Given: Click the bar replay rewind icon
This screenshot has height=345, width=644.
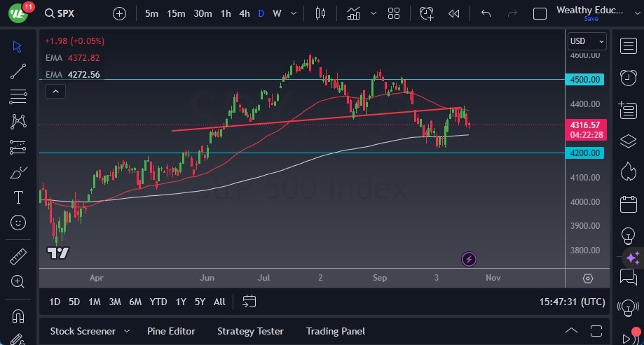Looking at the screenshot, I should click(454, 13).
